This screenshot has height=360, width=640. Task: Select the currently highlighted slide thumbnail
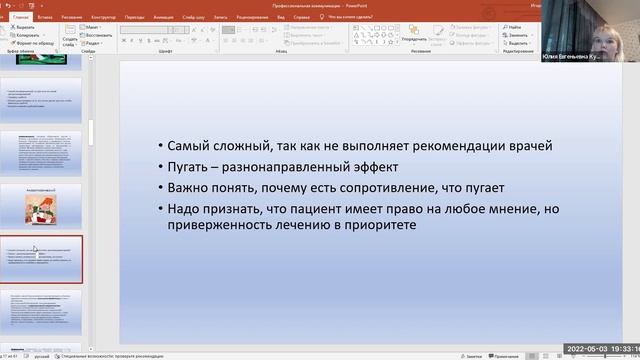point(41,259)
